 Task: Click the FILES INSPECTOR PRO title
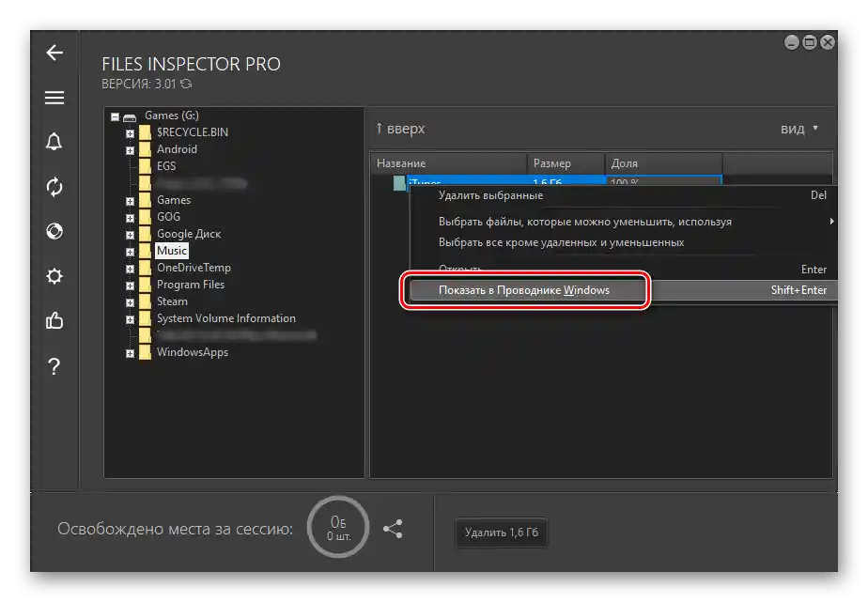(x=191, y=64)
